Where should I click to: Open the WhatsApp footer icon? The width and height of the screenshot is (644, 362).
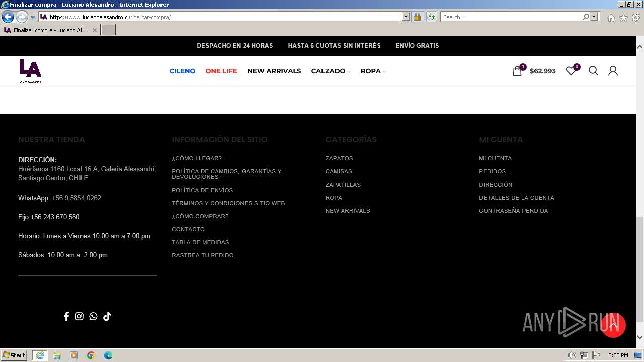[x=93, y=316]
